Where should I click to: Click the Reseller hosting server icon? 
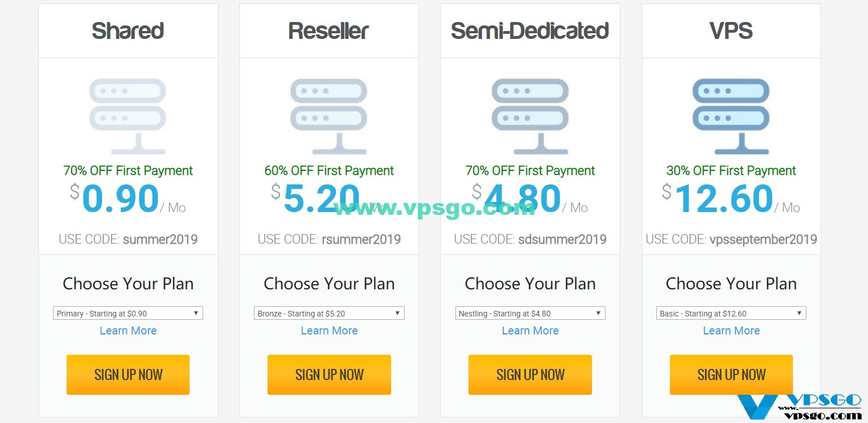pos(329,116)
